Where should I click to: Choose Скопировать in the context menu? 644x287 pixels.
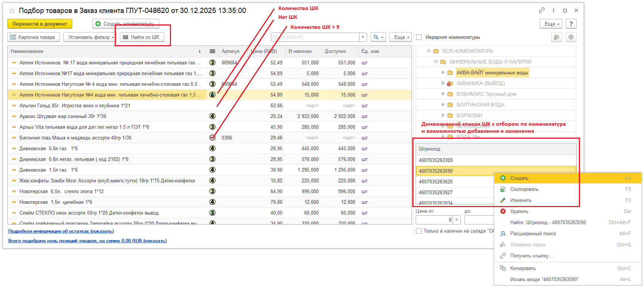(568, 189)
